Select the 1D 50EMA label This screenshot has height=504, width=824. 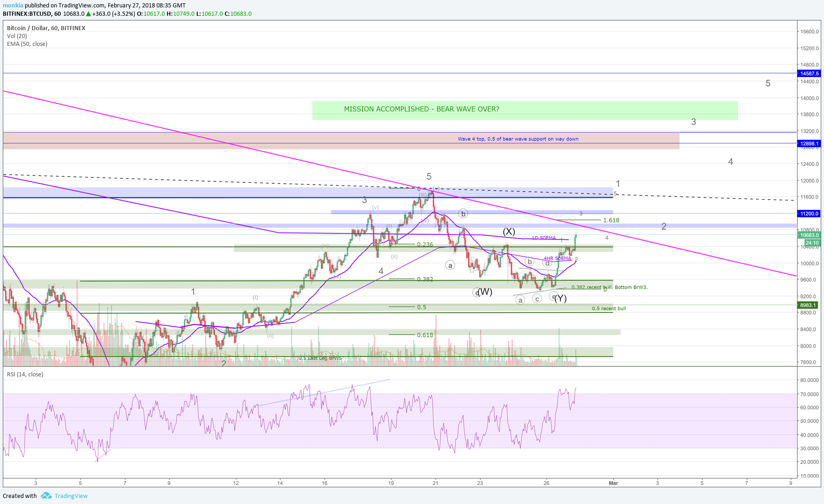[x=544, y=238]
